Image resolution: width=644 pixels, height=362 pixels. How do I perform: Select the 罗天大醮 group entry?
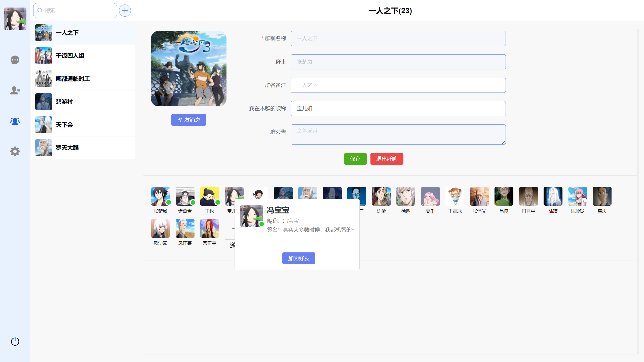point(83,148)
